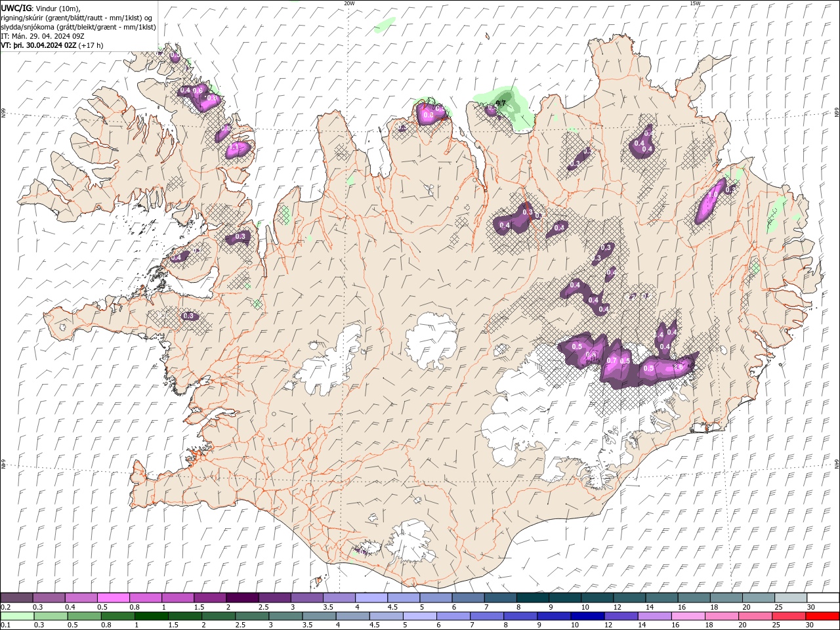Pick the darkest green bottom-row swatch at 1

(151, 616)
